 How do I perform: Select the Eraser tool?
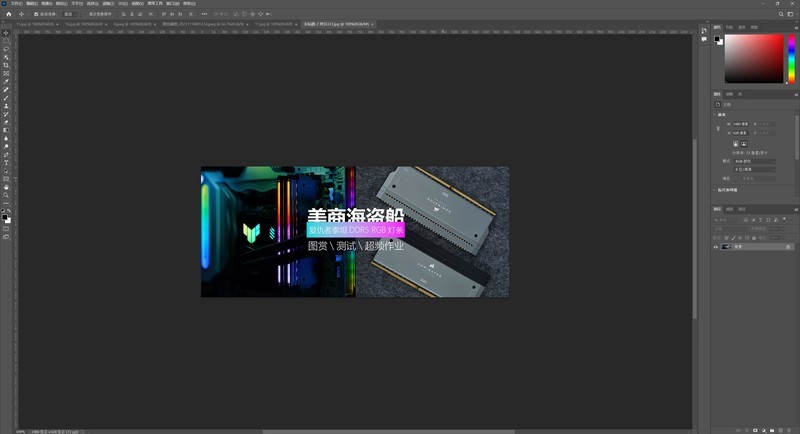tap(6, 122)
